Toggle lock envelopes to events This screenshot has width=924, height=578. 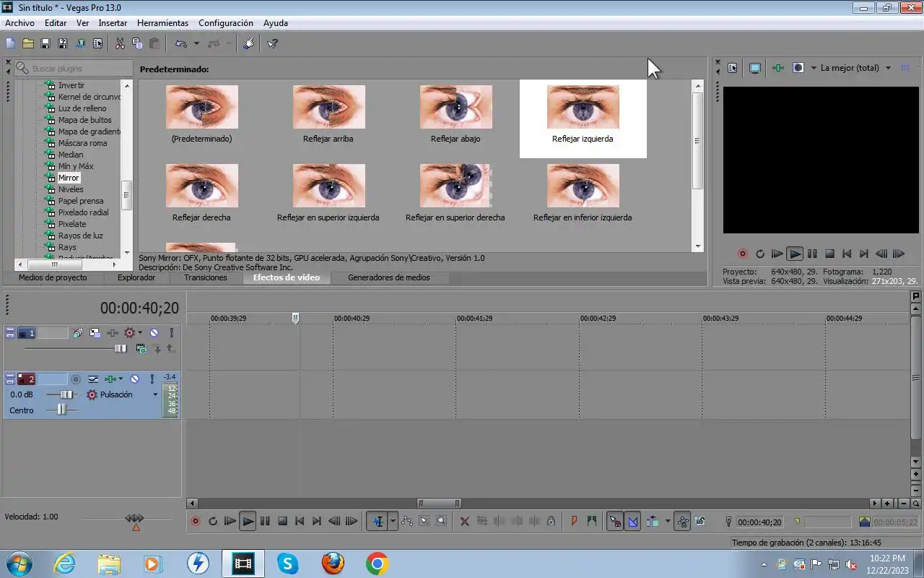click(x=682, y=521)
